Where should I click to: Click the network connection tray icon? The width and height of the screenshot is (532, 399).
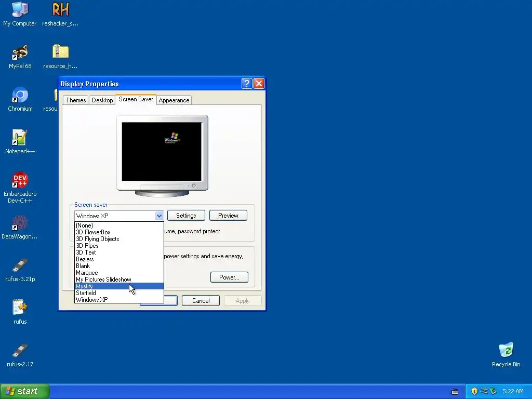(x=484, y=391)
